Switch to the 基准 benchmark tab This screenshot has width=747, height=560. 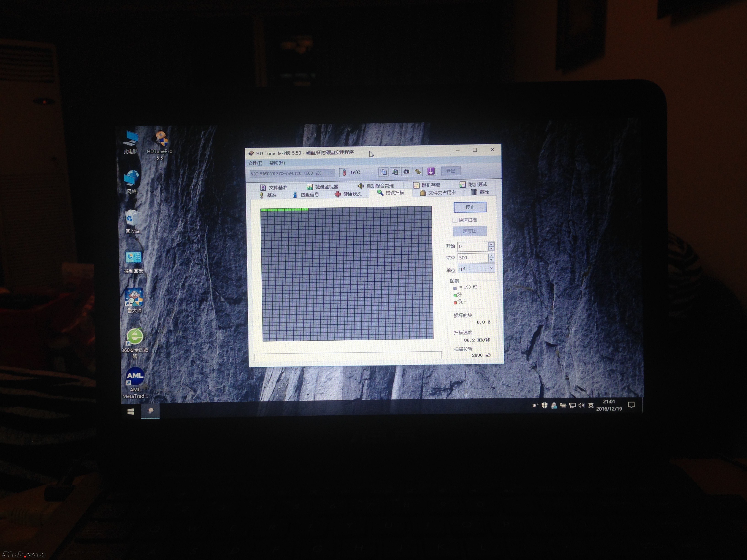pyautogui.click(x=268, y=195)
